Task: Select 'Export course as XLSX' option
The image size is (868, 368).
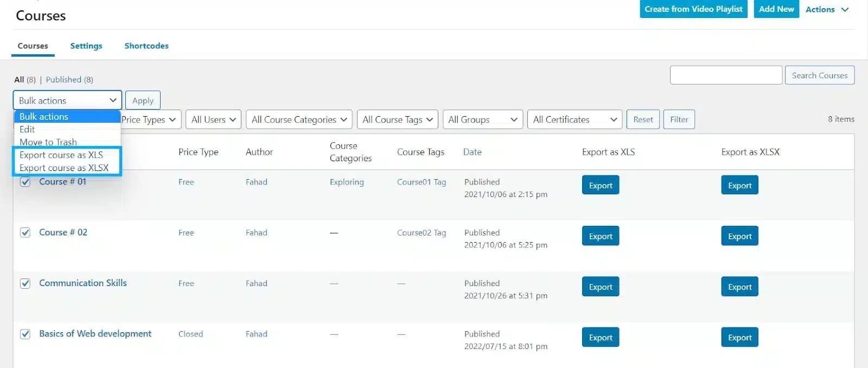Action: click(67, 168)
